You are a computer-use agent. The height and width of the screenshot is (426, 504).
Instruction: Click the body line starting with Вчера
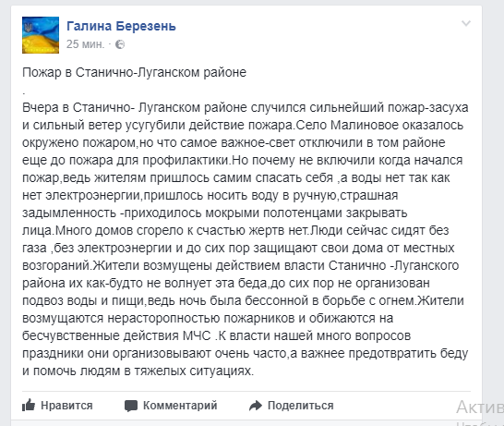click(246, 107)
